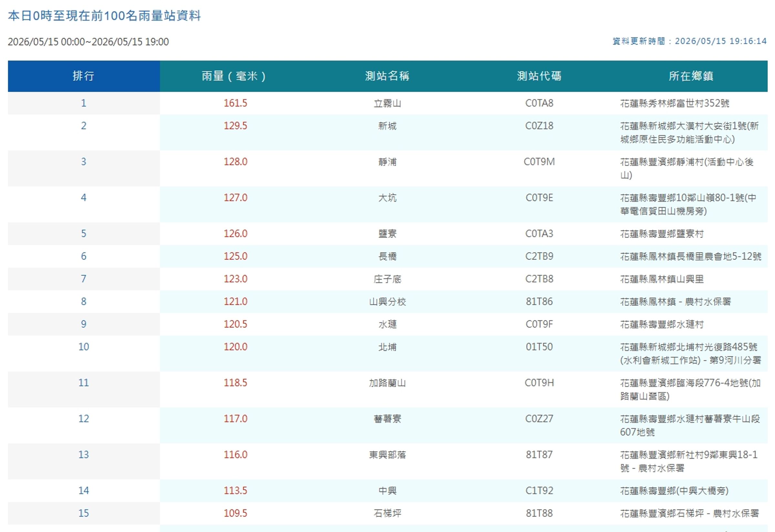Click station name 鹽寮
Screen dimensions: 775x532
pos(387,234)
